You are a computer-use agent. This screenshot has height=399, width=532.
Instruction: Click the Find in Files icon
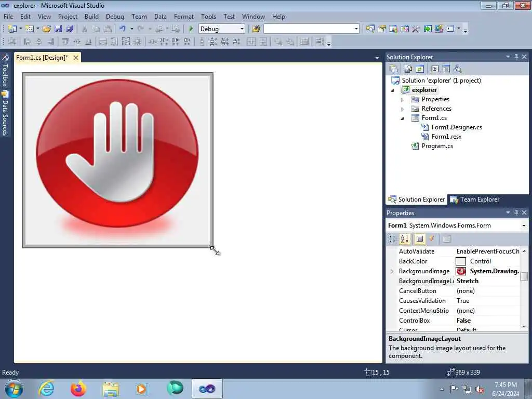(x=256, y=29)
